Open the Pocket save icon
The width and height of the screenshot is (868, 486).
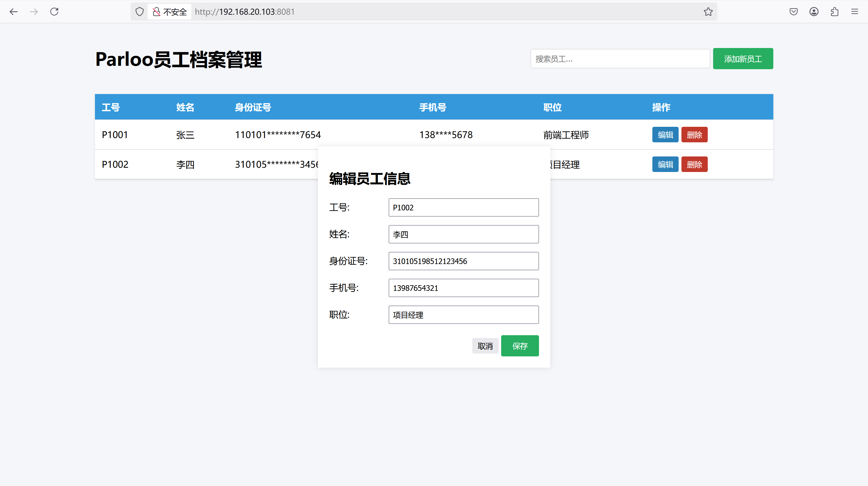(x=794, y=12)
